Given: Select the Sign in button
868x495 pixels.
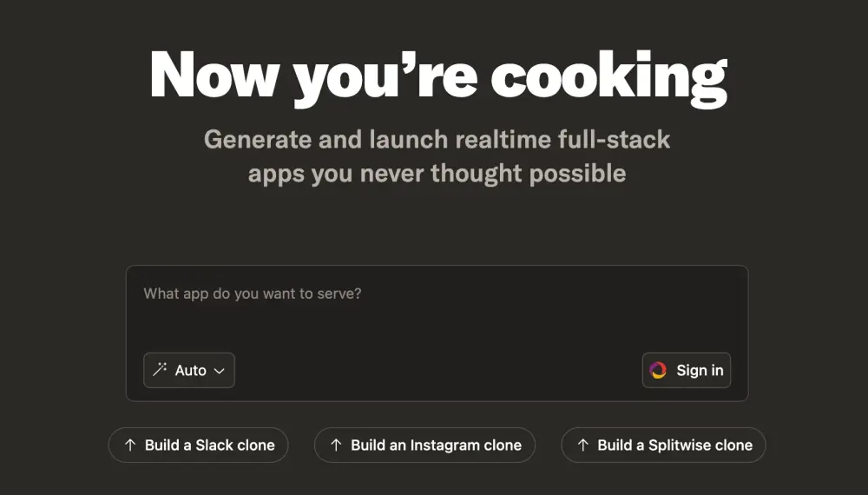Looking at the screenshot, I should [687, 370].
